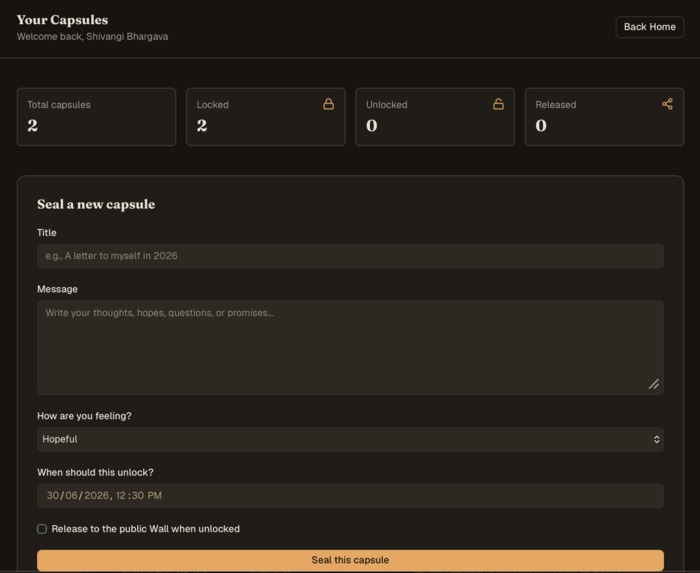Click the 'Your Capsules' heading
The image size is (700, 573).
pyautogui.click(x=62, y=20)
